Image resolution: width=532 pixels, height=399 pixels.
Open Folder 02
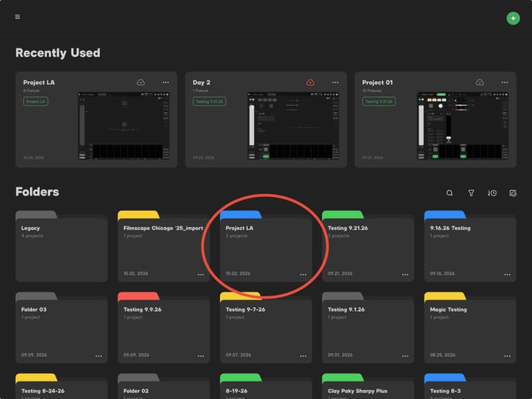[164, 386]
